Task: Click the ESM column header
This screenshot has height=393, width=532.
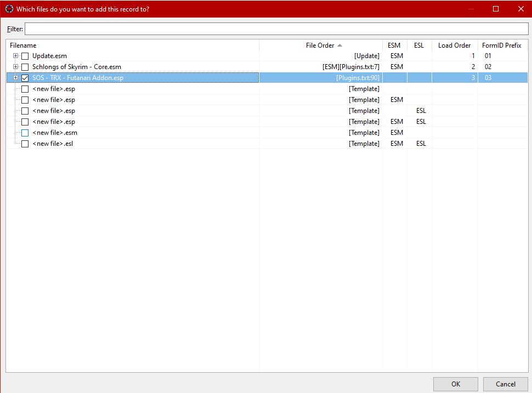Action: point(394,45)
